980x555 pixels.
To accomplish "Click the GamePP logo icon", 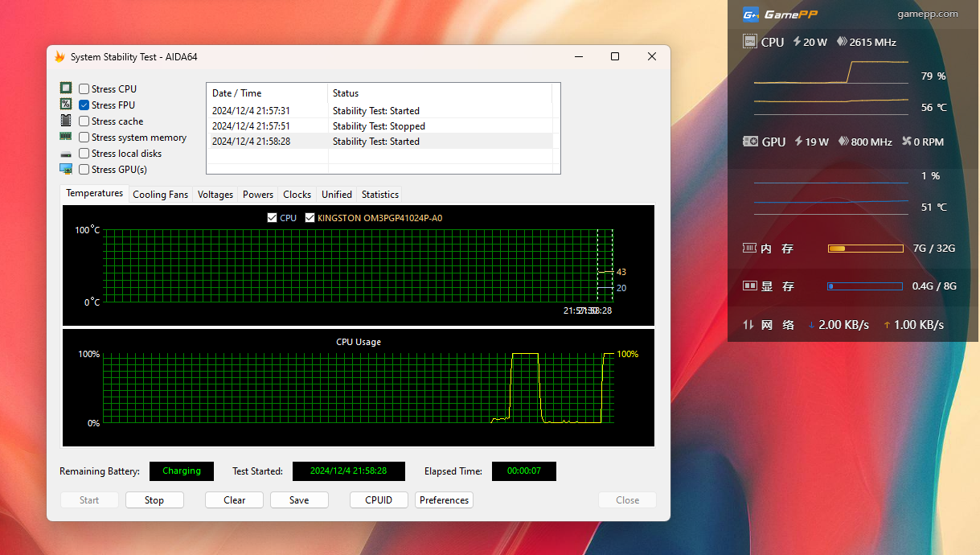I will [750, 14].
